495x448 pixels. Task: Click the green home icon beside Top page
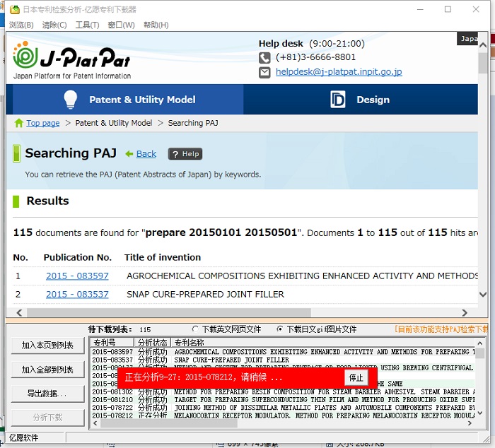(x=19, y=123)
